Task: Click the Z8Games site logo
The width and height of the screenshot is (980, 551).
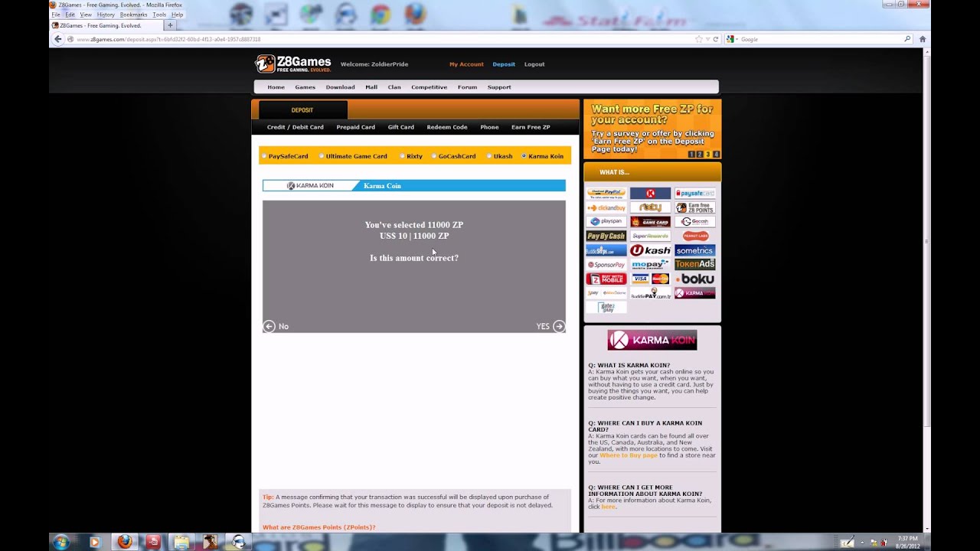Action: [x=293, y=64]
